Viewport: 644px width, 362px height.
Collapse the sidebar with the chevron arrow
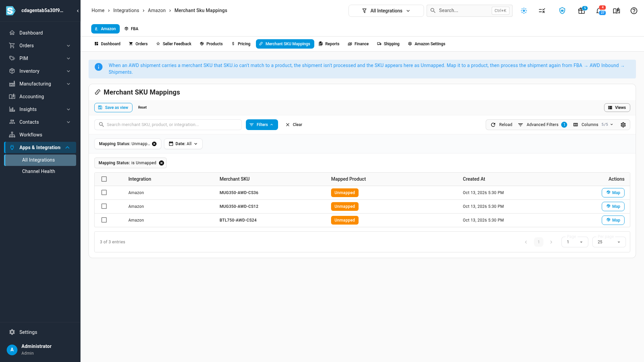coord(78,11)
